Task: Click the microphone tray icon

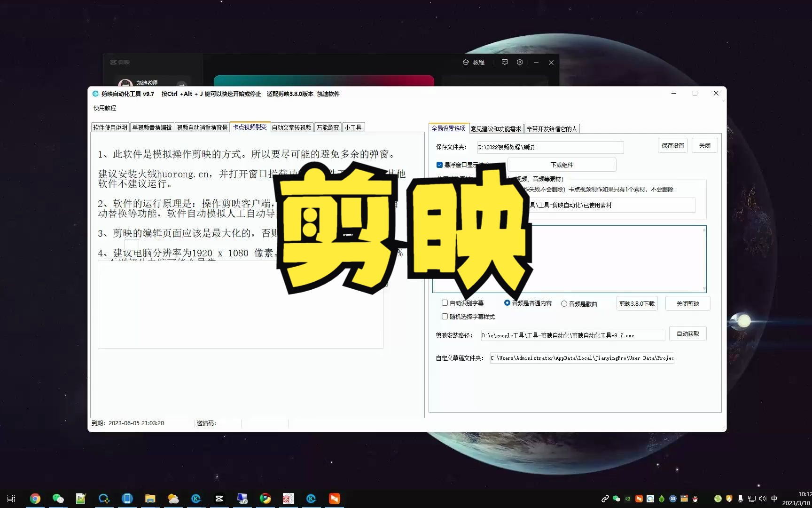Action: coord(740,499)
